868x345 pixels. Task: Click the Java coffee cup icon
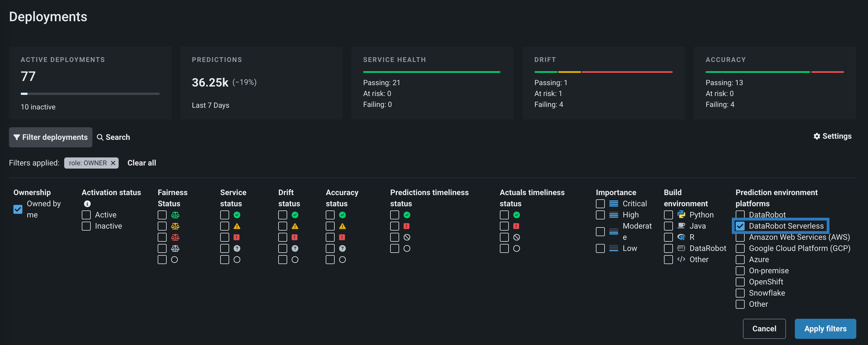(x=681, y=226)
